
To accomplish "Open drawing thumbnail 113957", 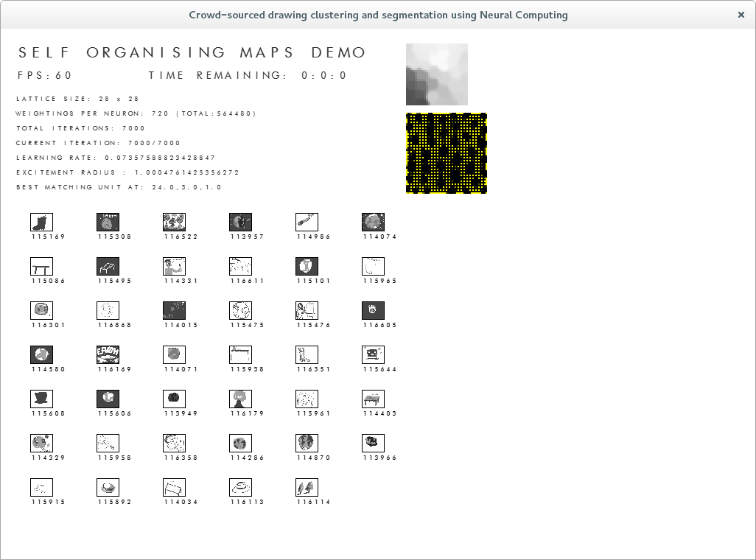I will [x=241, y=223].
